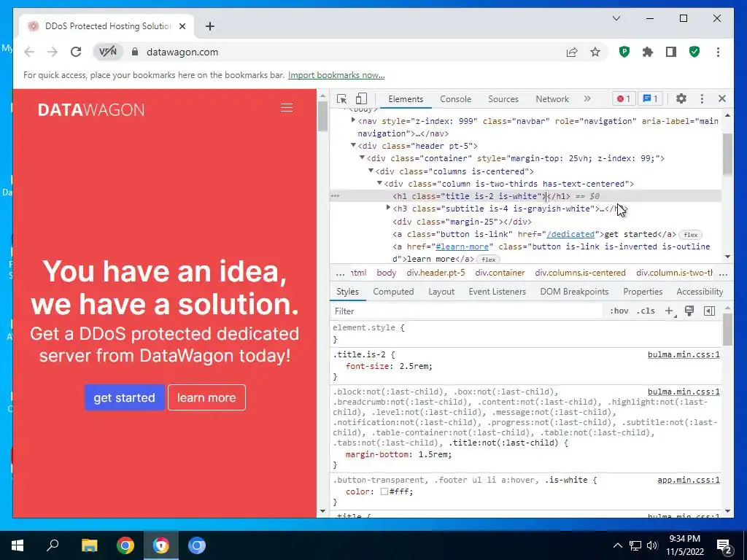Click the three-dot actions on selected h1
747x560 pixels.
(336, 195)
